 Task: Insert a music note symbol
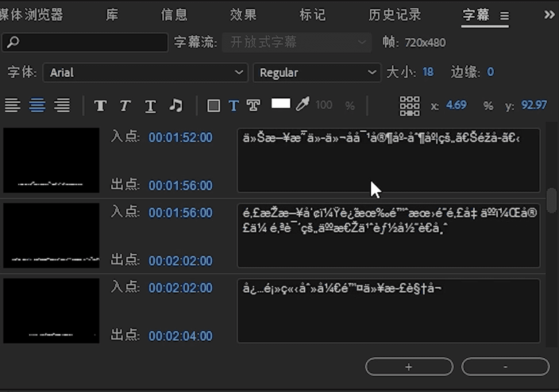pyautogui.click(x=176, y=105)
